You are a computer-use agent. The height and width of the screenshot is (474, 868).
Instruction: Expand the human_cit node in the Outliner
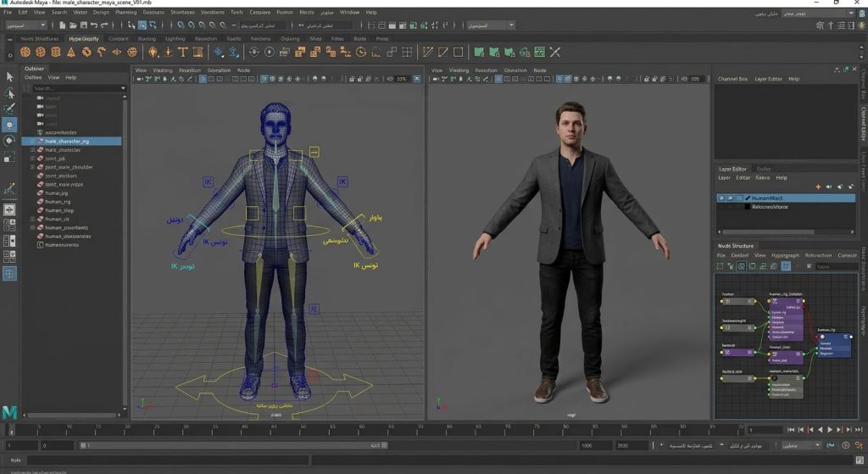(x=32, y=220)
